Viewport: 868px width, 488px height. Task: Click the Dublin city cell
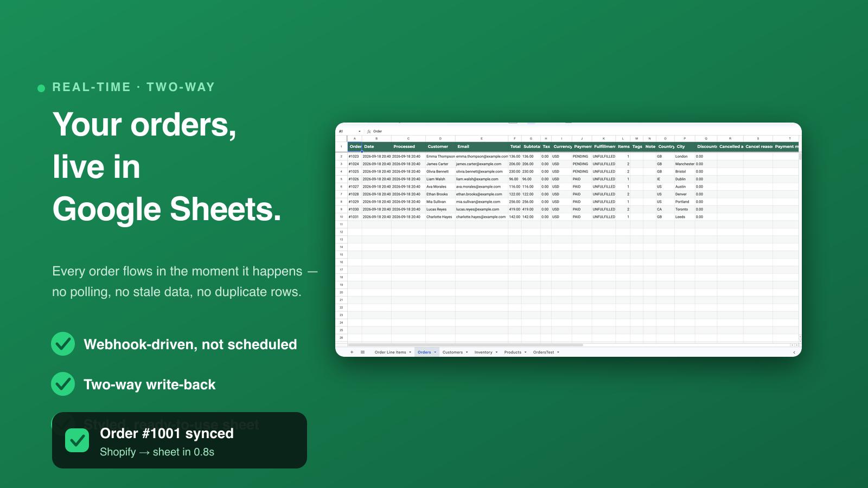(685, 179)
